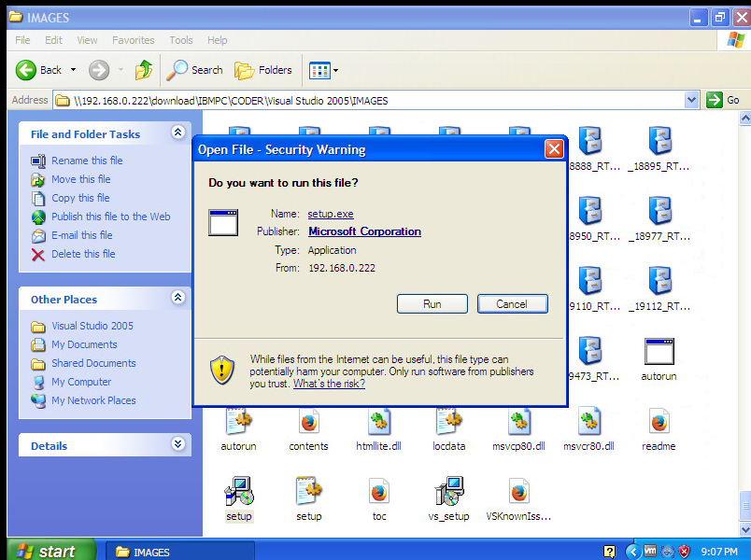Click the Start button on the taskbar
751x560 pixels.
pyautogui.click(x=51, y=551)
